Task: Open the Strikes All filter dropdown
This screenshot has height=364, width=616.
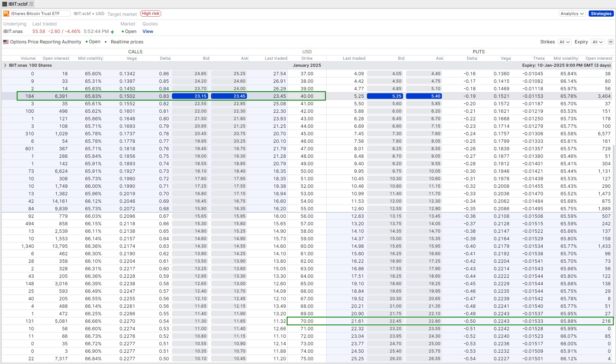Action: click(x=565, y=42)
